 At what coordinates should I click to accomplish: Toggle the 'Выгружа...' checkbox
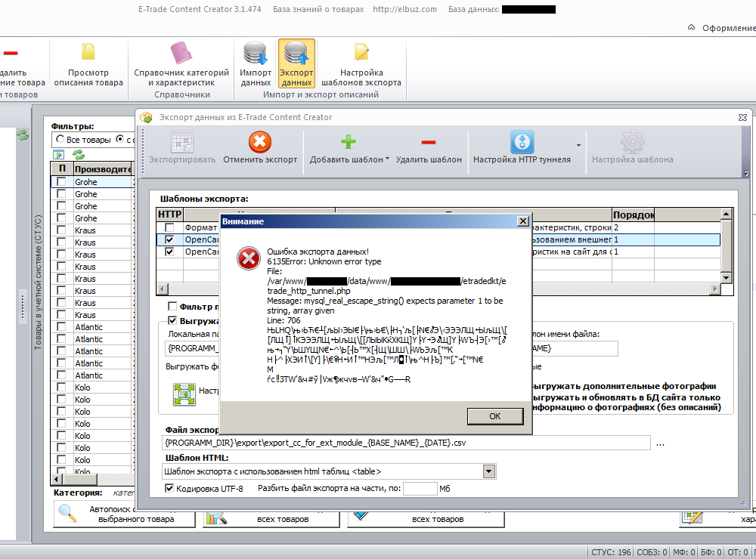pyautogui.click(x=172, y=320)
